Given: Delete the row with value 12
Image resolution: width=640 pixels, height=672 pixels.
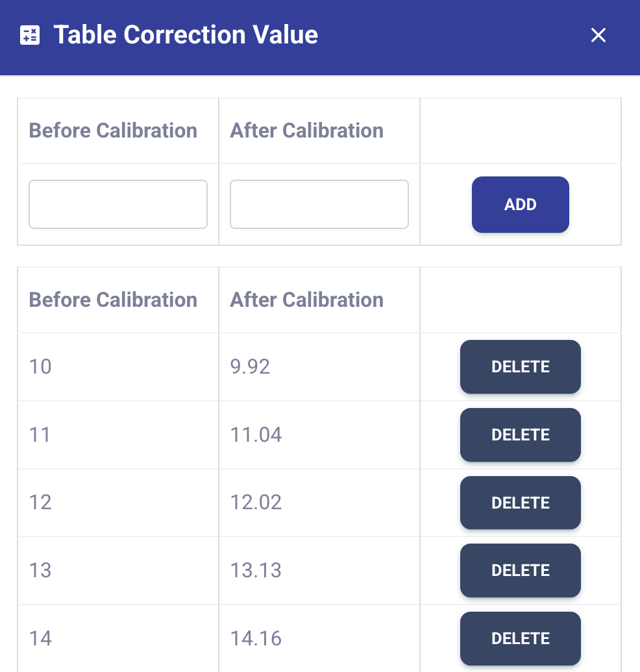Looking at the screenshot, I should [521, 503].
